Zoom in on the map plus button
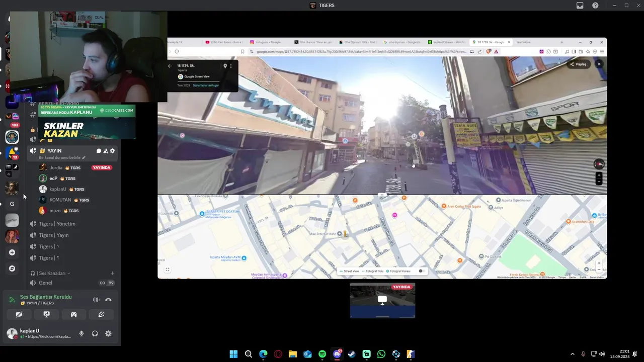644x362 pixels. (599, 263)
